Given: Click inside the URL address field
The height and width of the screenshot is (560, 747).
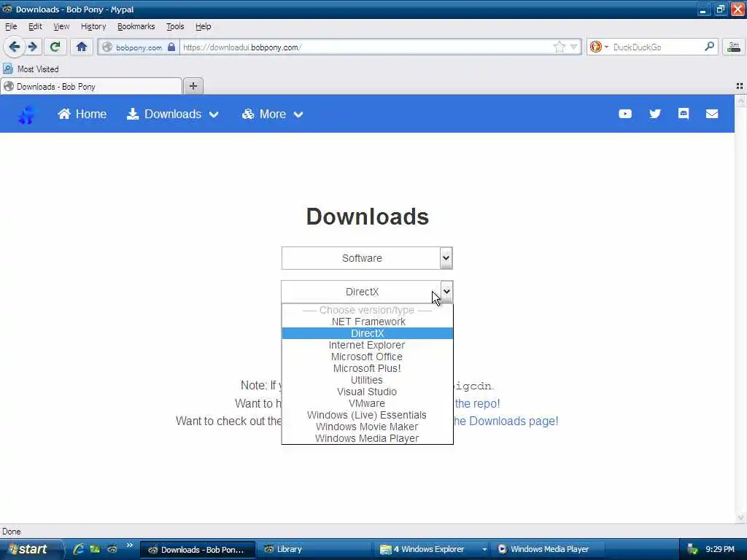Looking at the screenshot, I should point(367,47).
